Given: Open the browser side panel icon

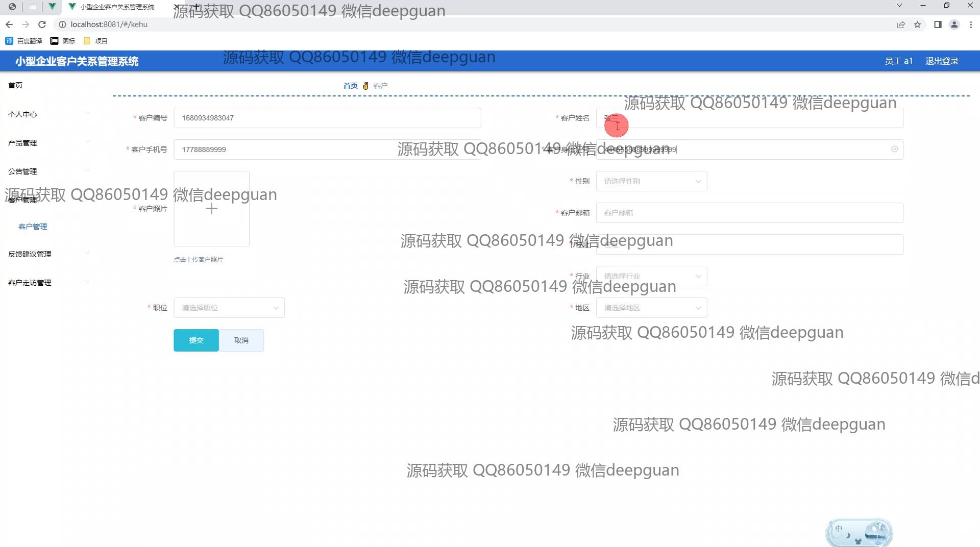Looking at the screenshot, I should click(x=938, y=24).
